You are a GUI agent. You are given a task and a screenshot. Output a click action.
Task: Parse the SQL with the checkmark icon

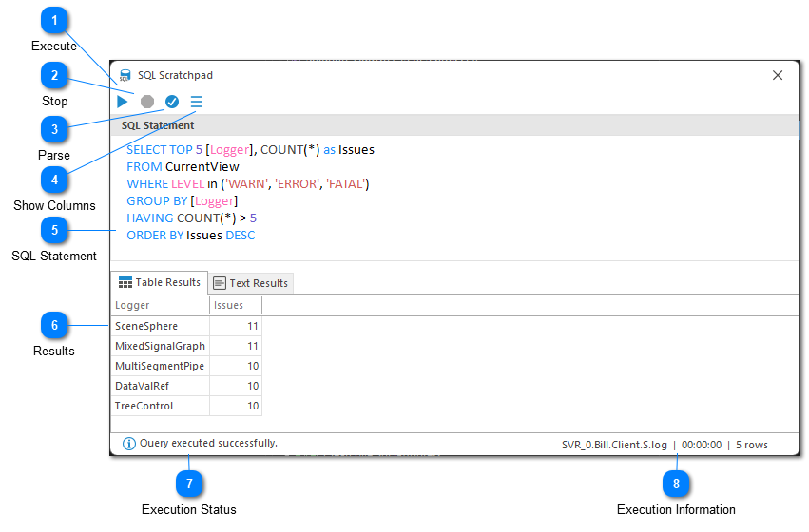[172, 102]
